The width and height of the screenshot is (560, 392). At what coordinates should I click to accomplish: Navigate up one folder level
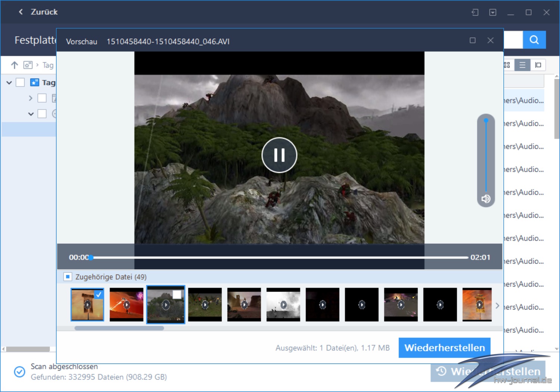[x=15, y=65]
